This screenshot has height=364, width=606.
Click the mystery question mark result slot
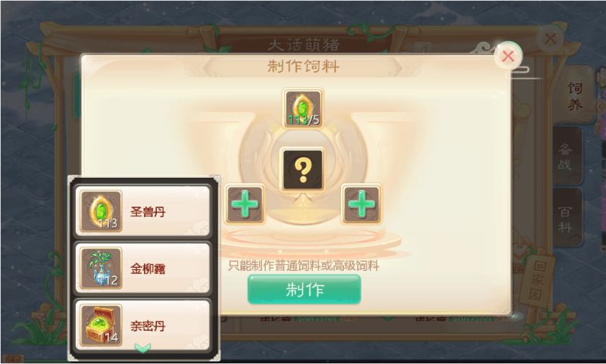coord(302,170)
